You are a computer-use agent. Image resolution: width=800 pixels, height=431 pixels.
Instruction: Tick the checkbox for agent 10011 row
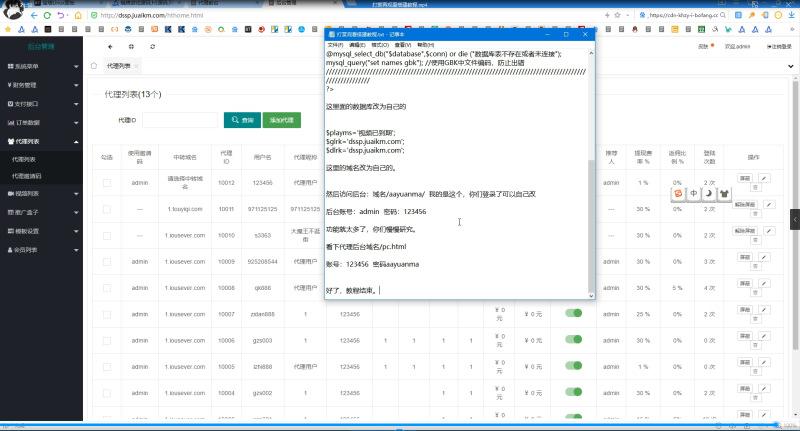pyautogui.click(x=107, y=209)
